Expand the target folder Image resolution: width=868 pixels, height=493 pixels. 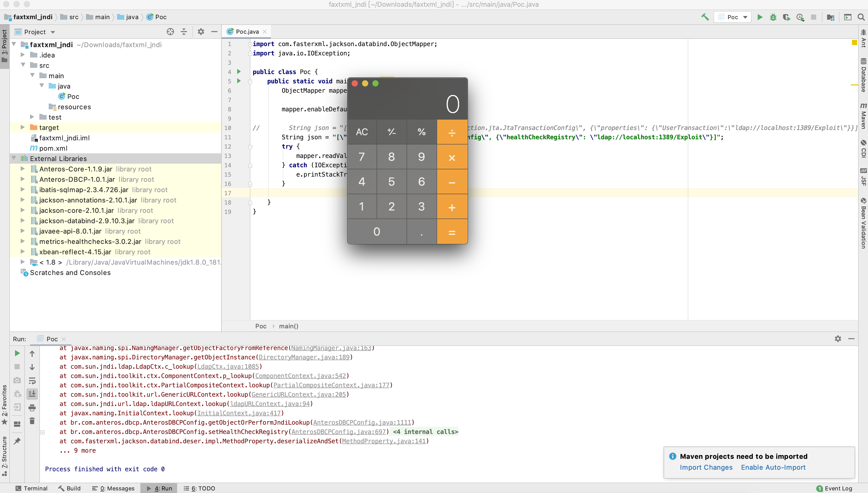[x=23, y=127]
